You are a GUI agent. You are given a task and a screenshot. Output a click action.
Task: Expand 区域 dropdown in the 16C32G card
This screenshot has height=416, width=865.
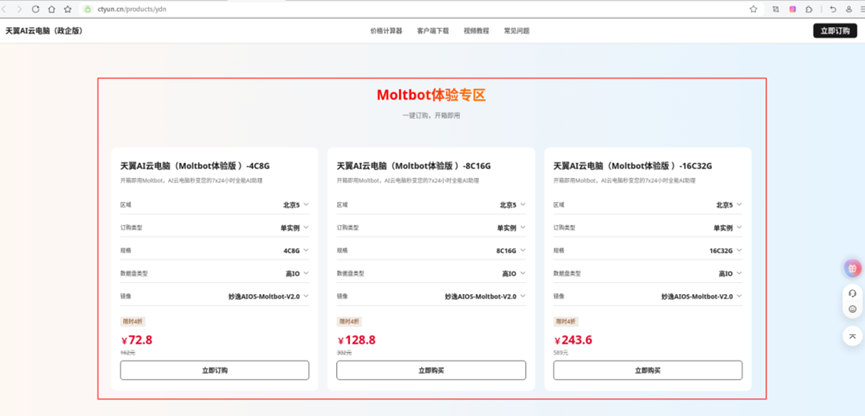click(x=648, y=205)
